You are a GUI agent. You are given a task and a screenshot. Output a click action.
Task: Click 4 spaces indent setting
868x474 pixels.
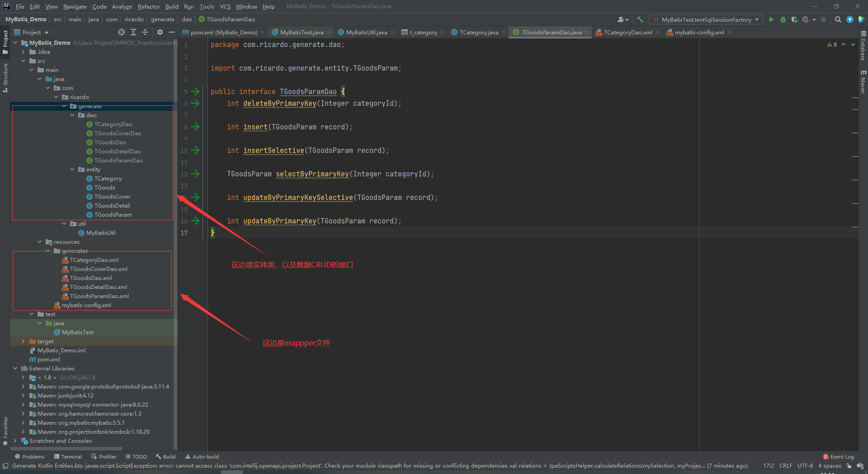[830, 466]
